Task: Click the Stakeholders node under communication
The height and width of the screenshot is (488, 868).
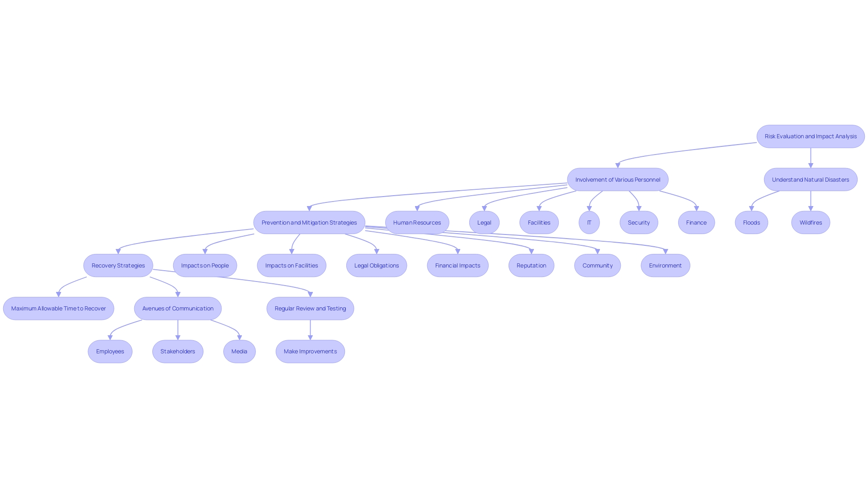Action: point(178,351)
